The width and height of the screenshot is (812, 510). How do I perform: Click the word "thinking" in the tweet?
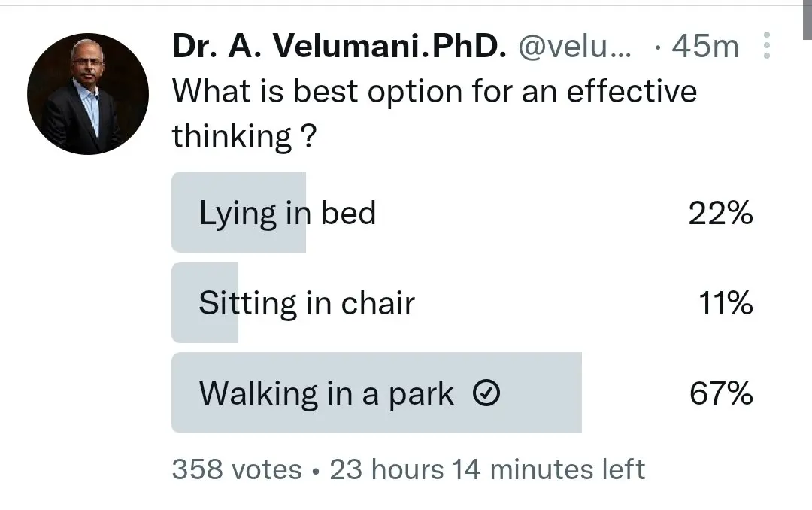(x=232, y=136)
